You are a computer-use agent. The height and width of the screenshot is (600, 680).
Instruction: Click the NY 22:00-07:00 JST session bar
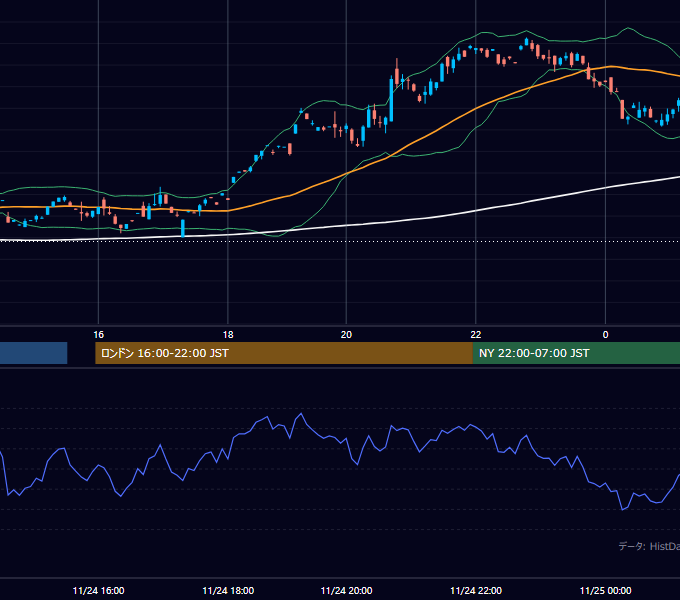coord(576,353)
